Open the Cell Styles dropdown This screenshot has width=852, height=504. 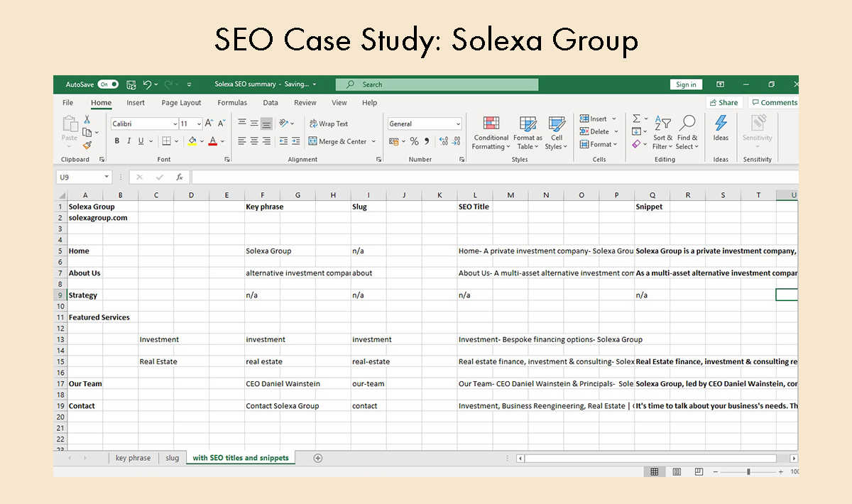pos(557,133)
